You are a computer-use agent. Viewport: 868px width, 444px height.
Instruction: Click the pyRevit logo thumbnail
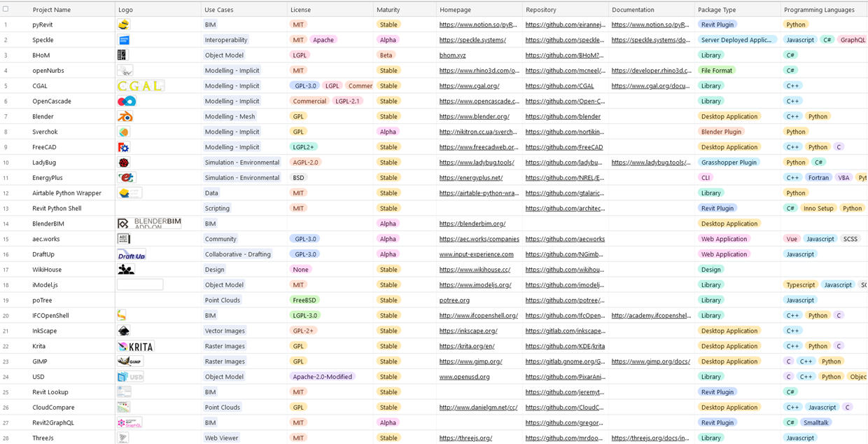tap(123, 25)
